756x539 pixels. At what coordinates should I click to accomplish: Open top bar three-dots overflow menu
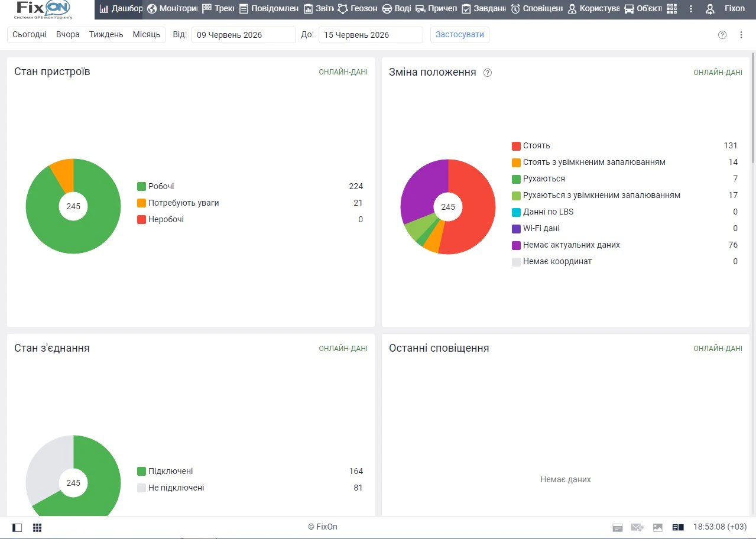pyautogui.click(x=691, y=9)
